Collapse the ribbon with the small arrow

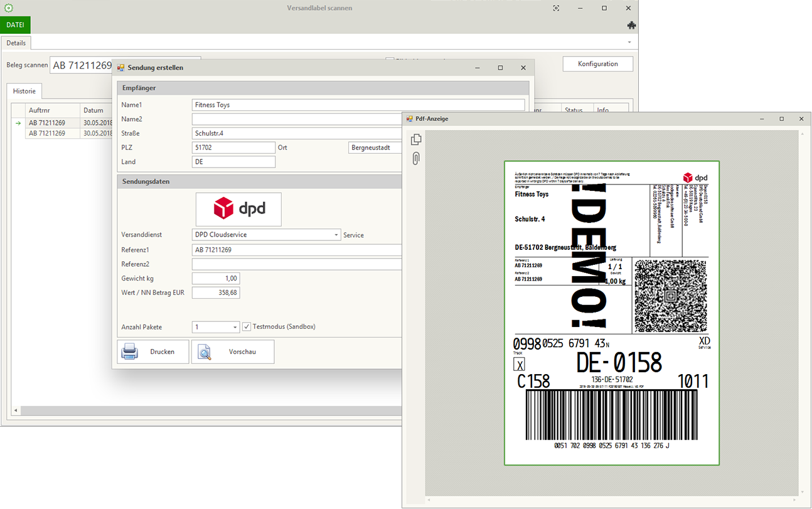click(629, 43)
